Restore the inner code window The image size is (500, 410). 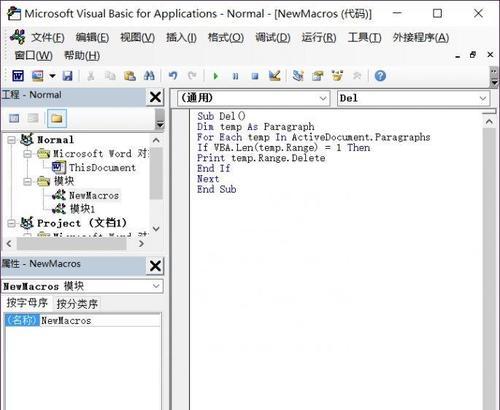(x=473, y=55)
